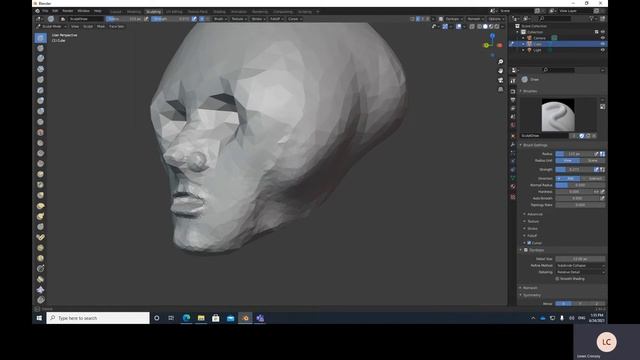Set Radius Unit to Scene
This screenshot has height=360, width=640.
point(593,161)
